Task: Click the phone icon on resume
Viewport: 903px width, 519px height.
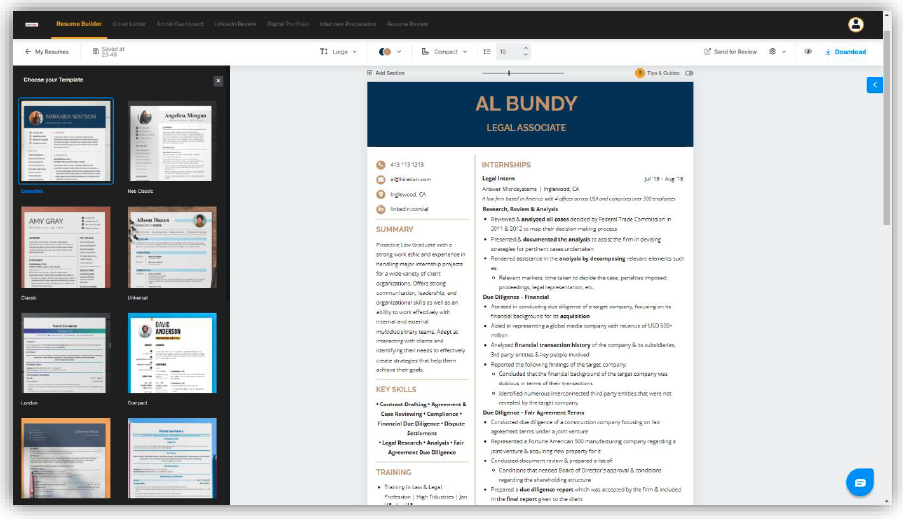Action: 381,164
